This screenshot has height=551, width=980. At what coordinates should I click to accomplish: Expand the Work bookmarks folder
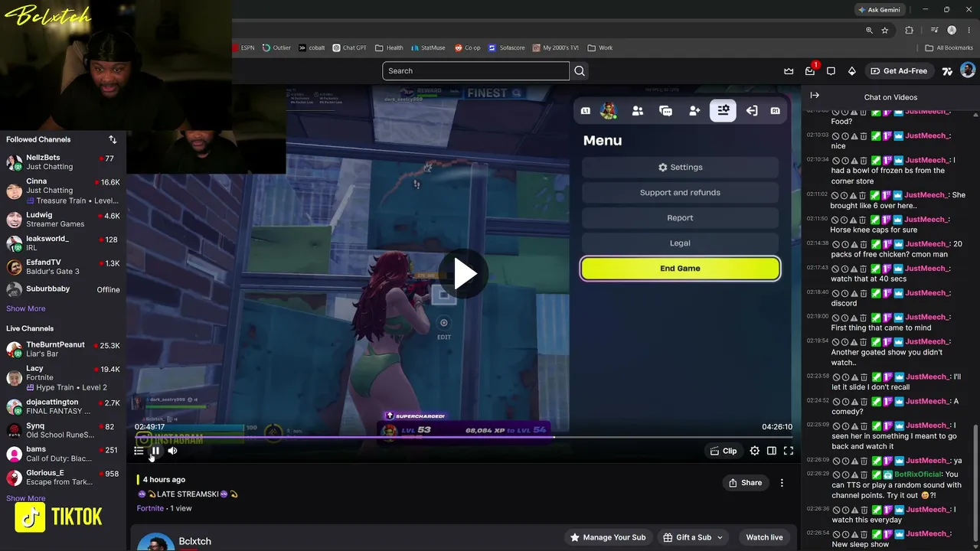600,47
